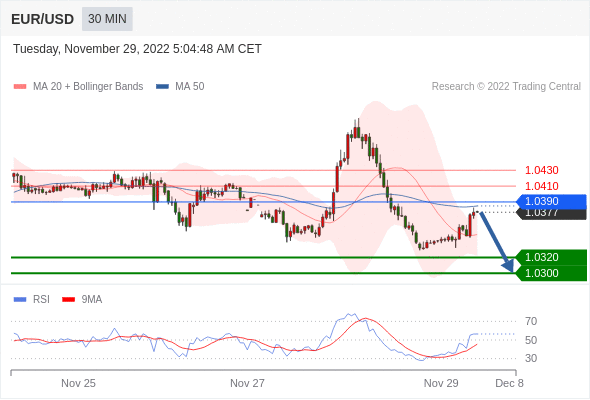Click the black 1.0377 current price tag

[552, 214]
